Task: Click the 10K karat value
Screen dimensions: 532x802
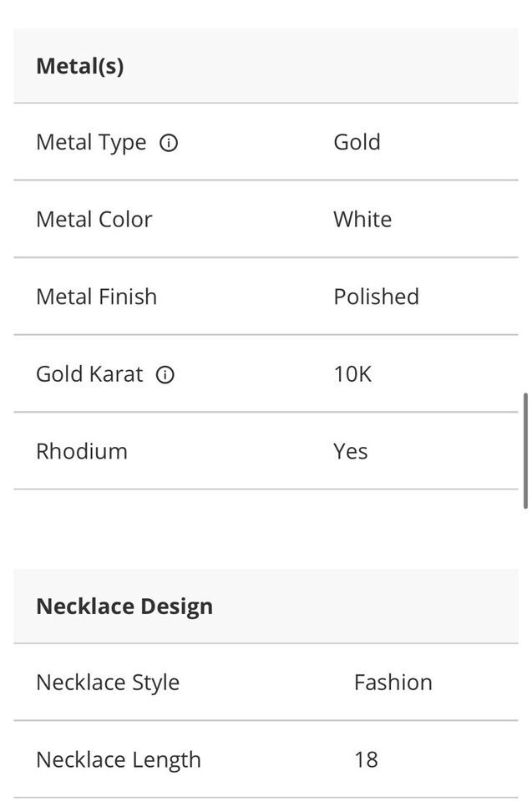Action: click(x=352, y=373)
